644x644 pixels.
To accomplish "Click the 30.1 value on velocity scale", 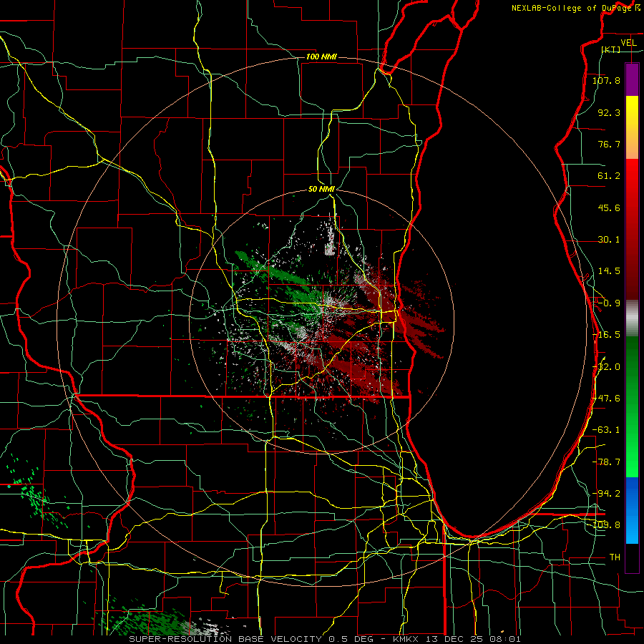I will [x=609, y=240].
